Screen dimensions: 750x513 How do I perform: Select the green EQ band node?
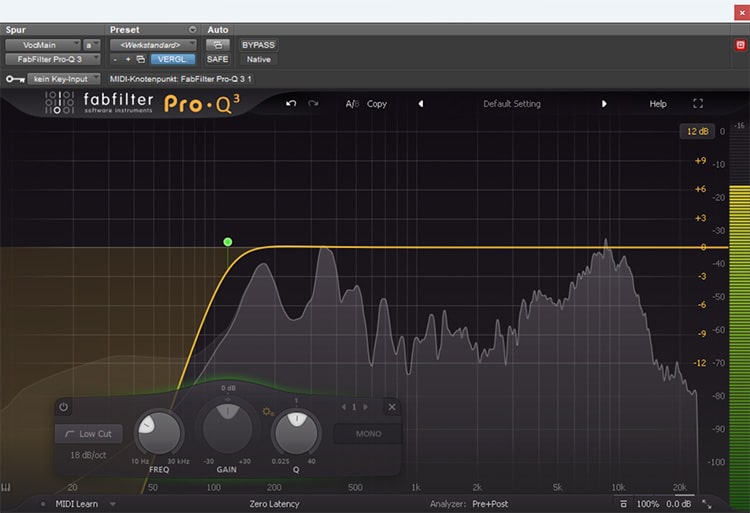pyautogui.click(x=228, y=242)
